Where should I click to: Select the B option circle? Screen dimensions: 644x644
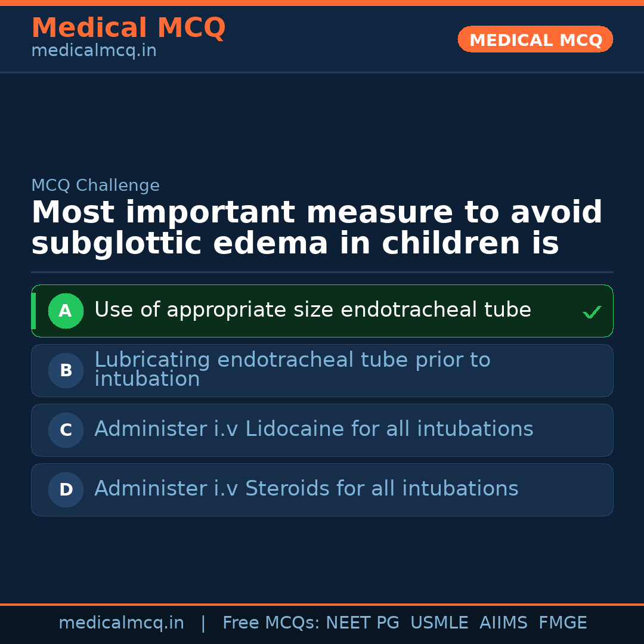click(x=66, y=370)
